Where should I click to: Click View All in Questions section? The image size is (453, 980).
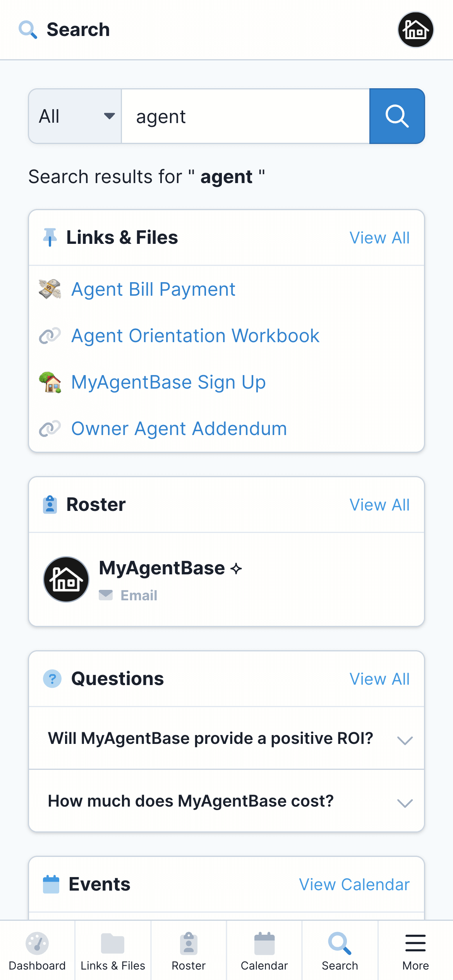pos(379,679)
